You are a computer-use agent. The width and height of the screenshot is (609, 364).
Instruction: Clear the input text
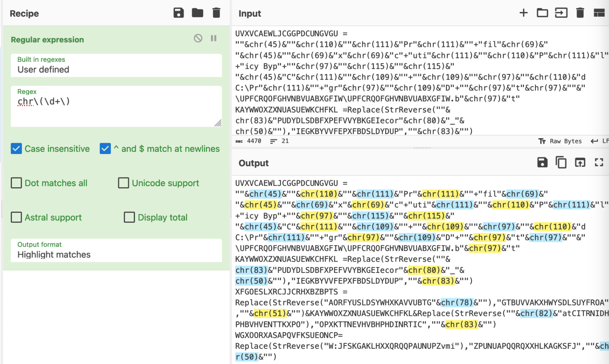580,13
